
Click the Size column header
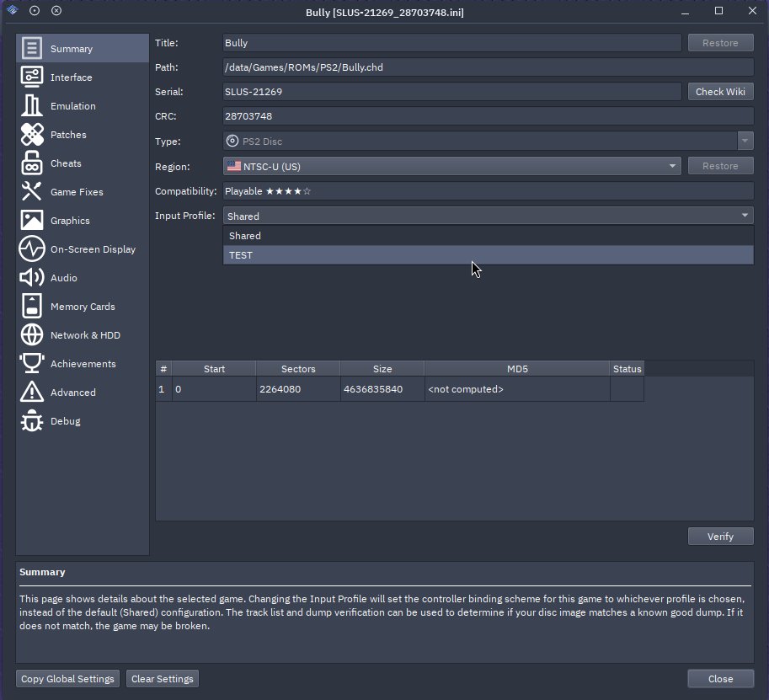click(382, 369)
